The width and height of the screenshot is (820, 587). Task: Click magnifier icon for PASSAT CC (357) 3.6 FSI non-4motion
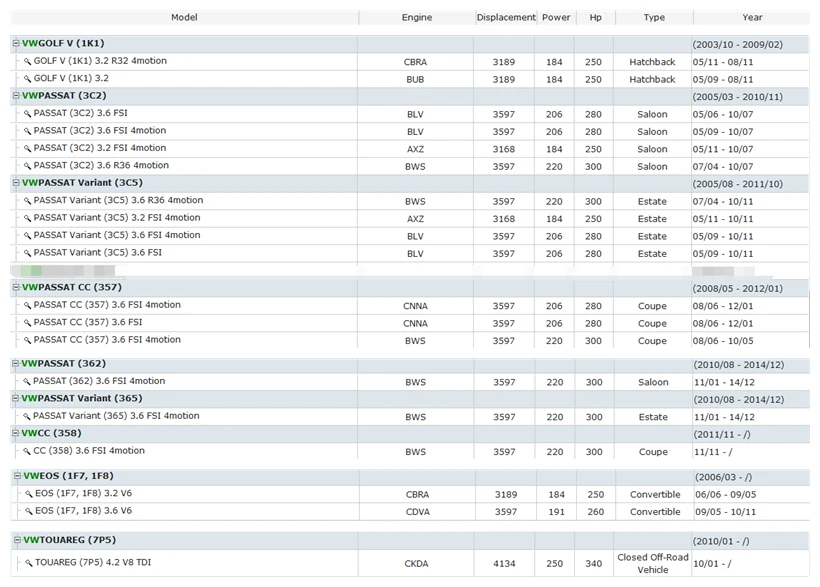click(x=27, y=323)
